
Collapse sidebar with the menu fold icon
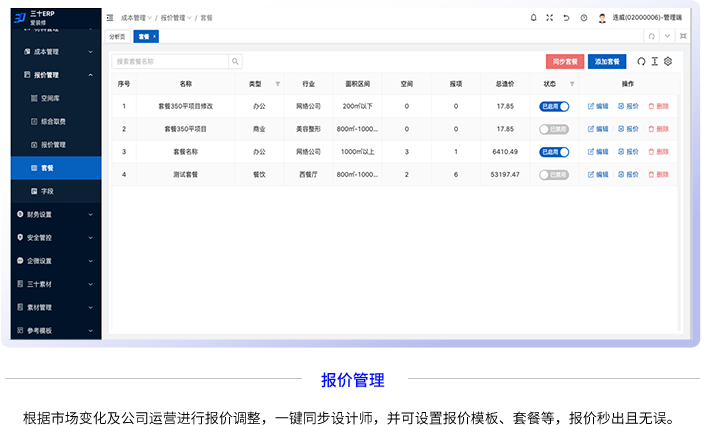[110, 18]
